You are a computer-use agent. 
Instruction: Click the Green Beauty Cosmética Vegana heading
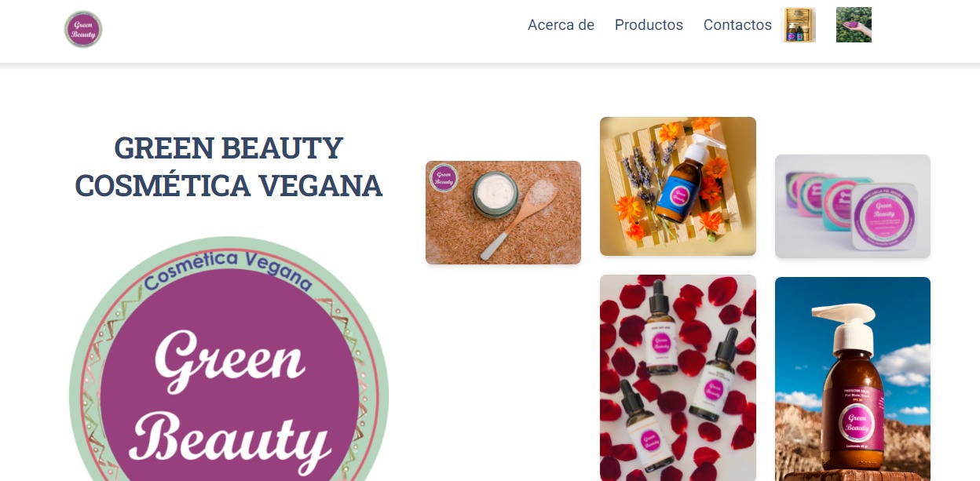[x=229, y=166]
